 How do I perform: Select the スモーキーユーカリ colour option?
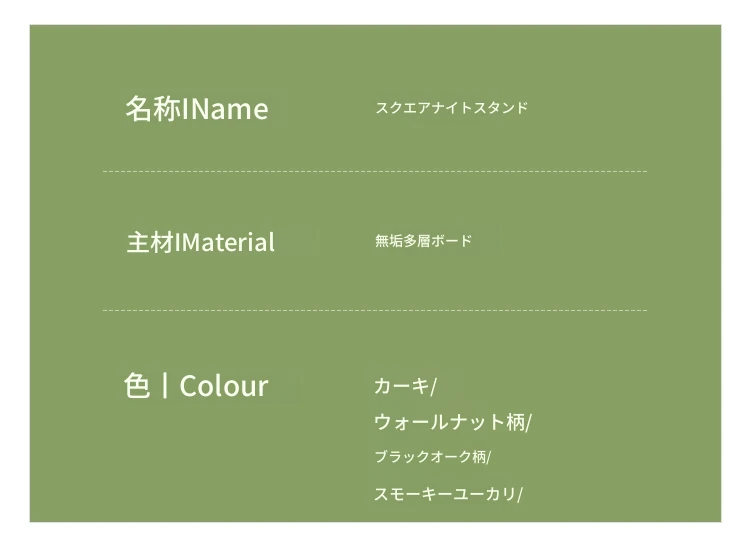click(x=445, y=494)
